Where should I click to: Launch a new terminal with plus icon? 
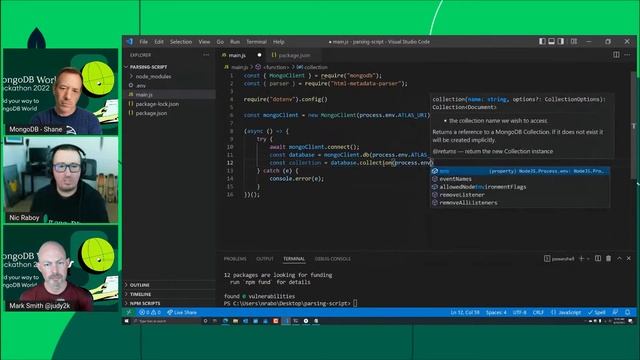point(581,258)
